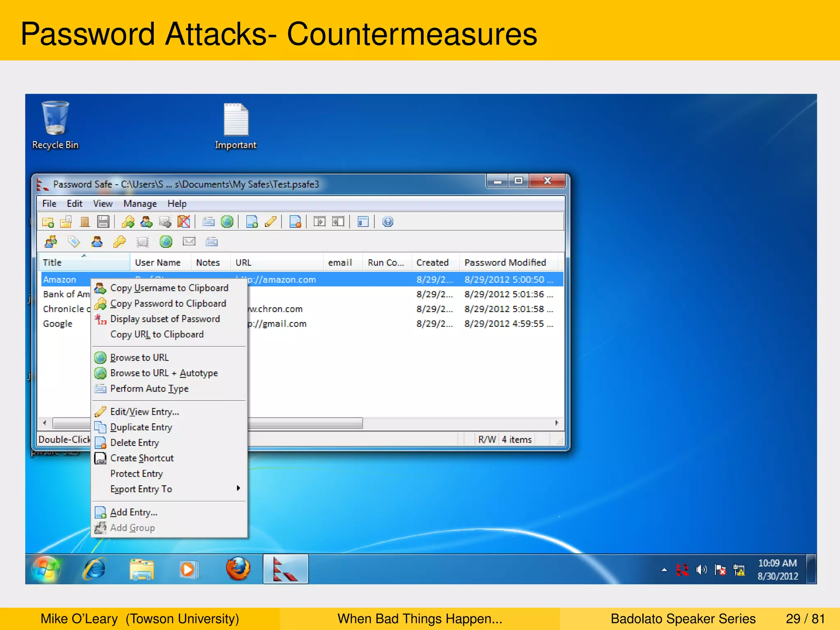Viewport: 840px width, 630px height.
Task: Choose Copy Password to Clipboard
Action: 169,304
